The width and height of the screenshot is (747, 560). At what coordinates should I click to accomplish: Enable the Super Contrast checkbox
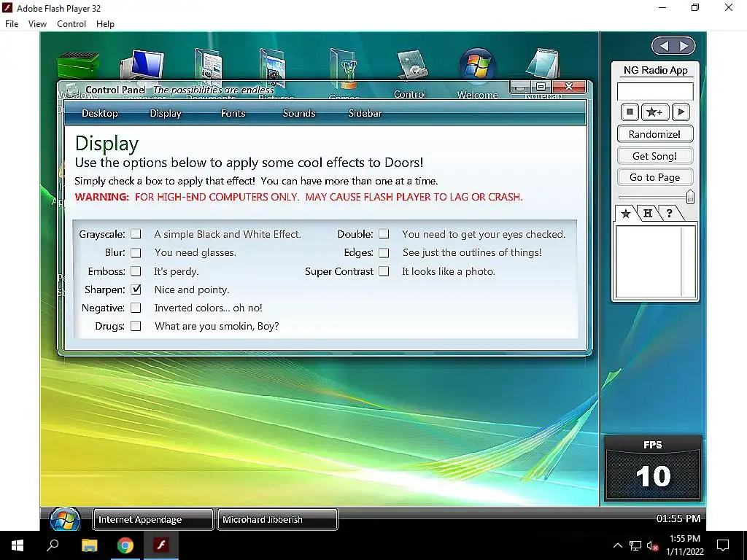point(384,271)
